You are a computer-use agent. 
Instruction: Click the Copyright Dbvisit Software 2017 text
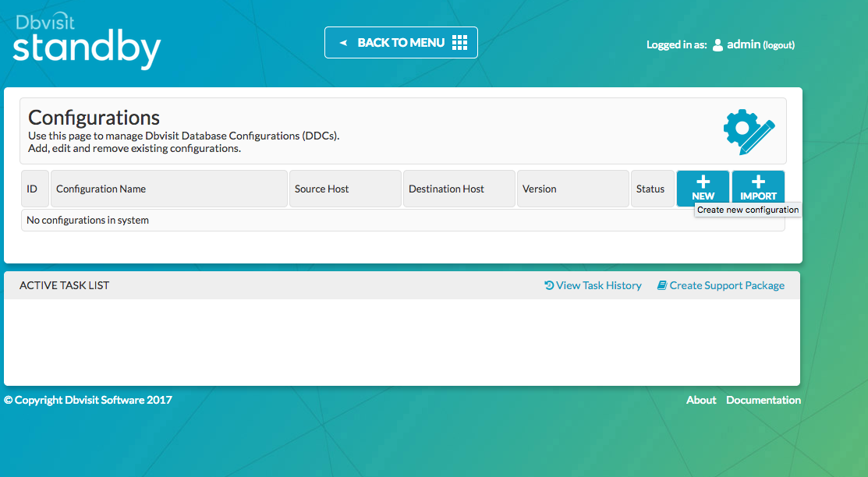coord(88,400)
